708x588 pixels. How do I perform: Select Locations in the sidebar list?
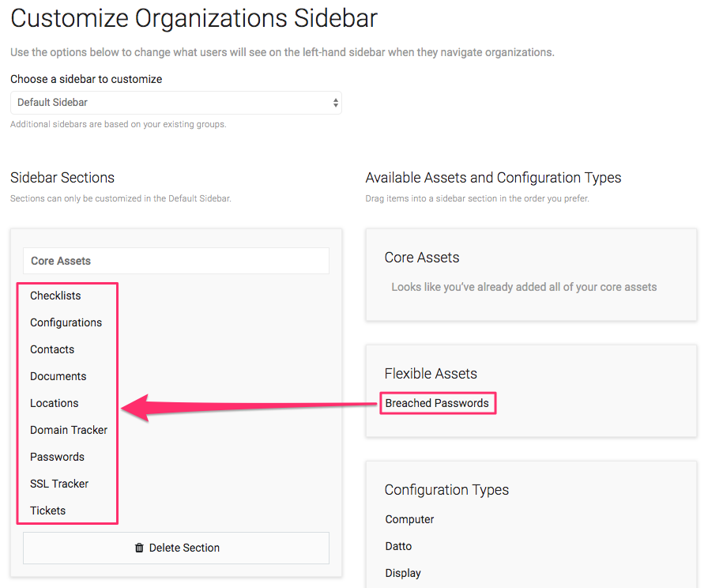pos(55,403)
